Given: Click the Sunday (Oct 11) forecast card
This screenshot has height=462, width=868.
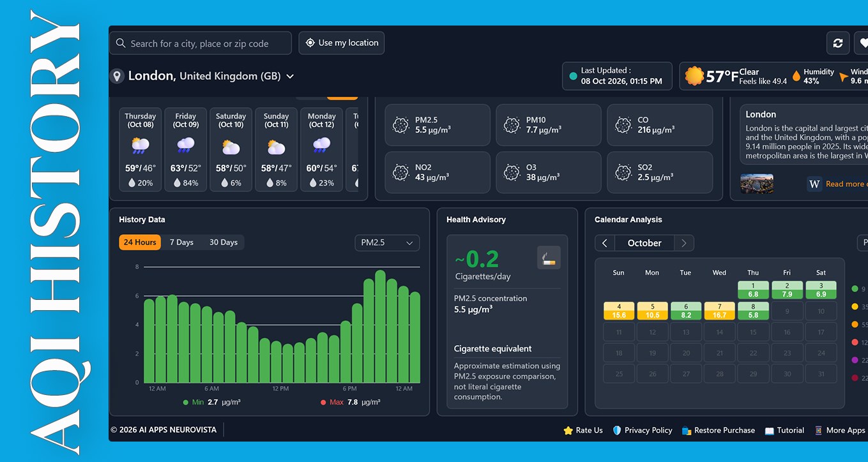Looking at the screenshot, I should coord(277,149).
